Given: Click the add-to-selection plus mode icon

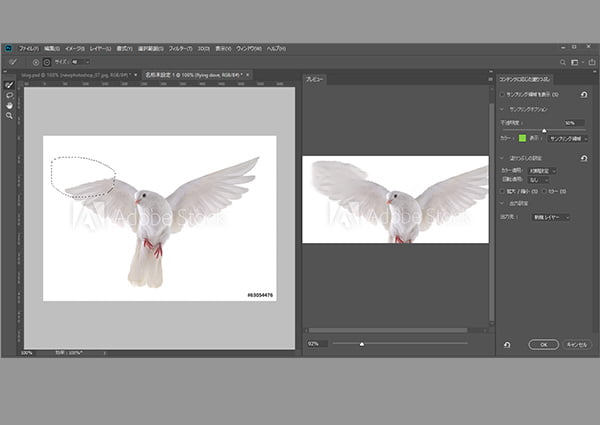Looking at the screenshot, I should [x=35, y=61].
